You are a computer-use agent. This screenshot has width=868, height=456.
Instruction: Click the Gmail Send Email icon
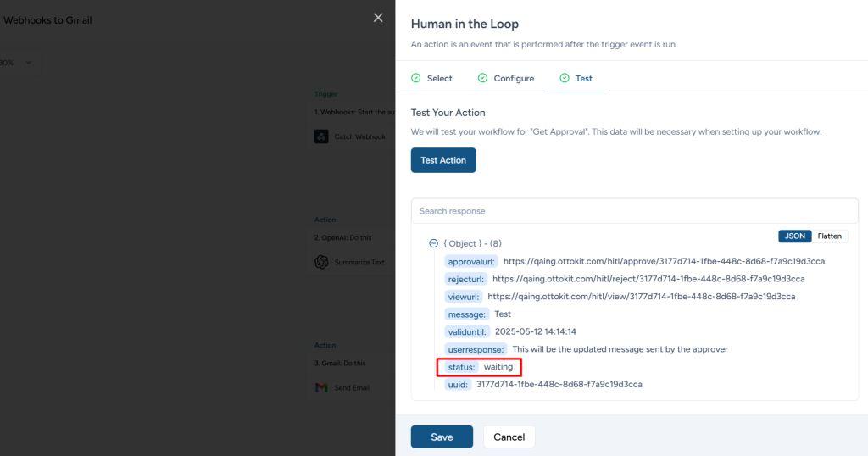(321, 387)
